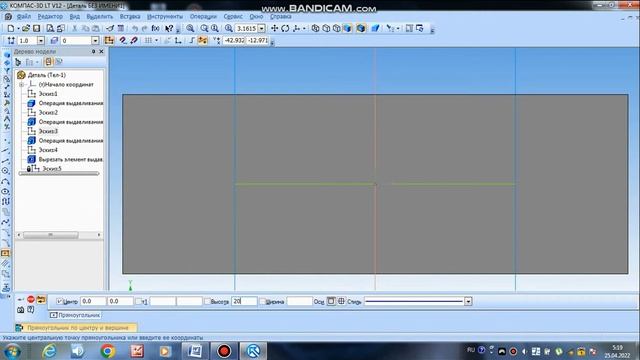
Task: Select the Spline curve tool
Action: click(x=6, y=222)
